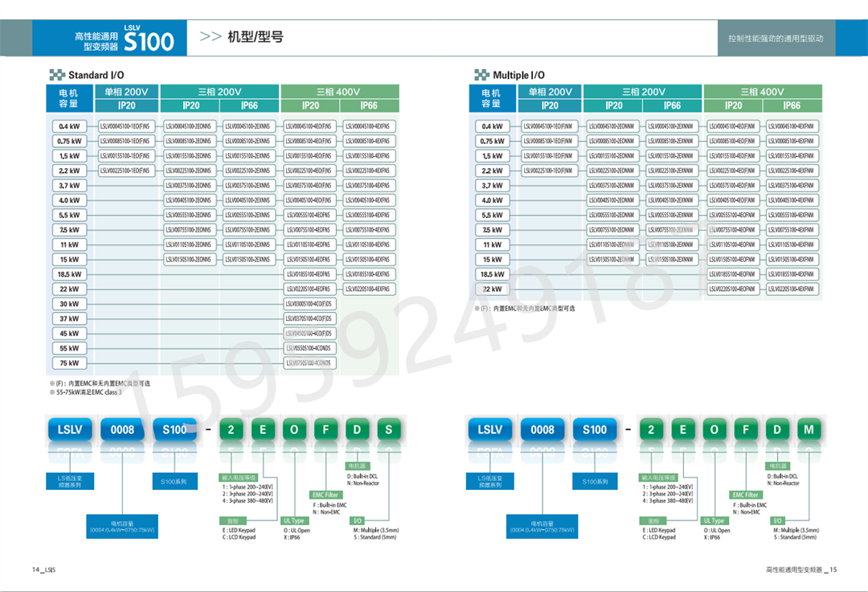
Task: Click the blue LSLV block under Standard I/O
Action: pos(70,430)
